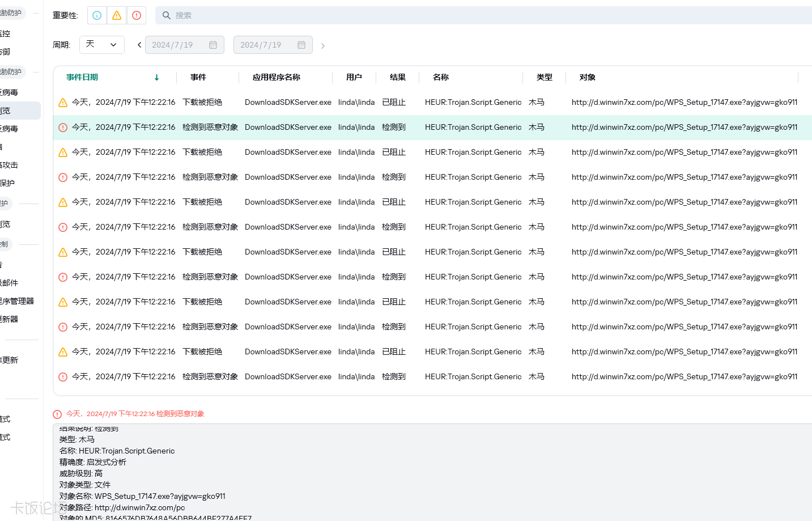Sort by 用户 column header
This screenshot has width=812, height=521.
[354, 77]
